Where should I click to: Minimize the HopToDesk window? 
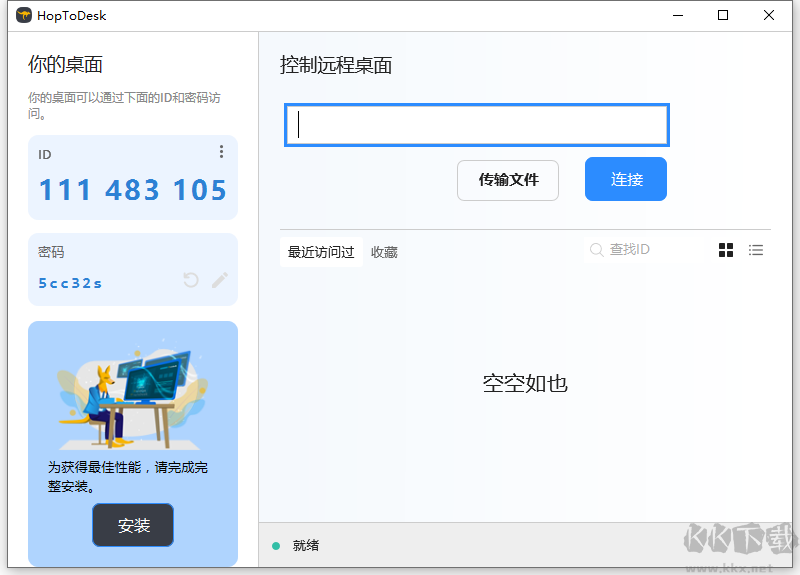click(678, 15)
